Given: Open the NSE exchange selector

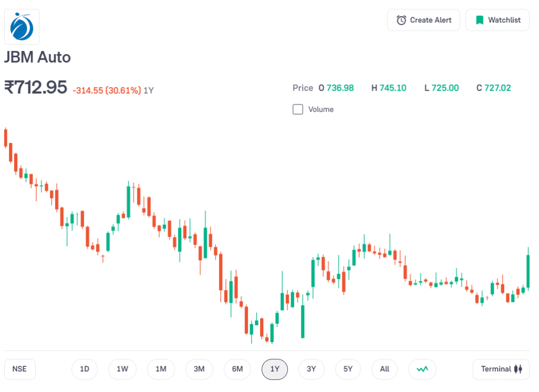Looking at the screenshot, I should click(19, 369).
